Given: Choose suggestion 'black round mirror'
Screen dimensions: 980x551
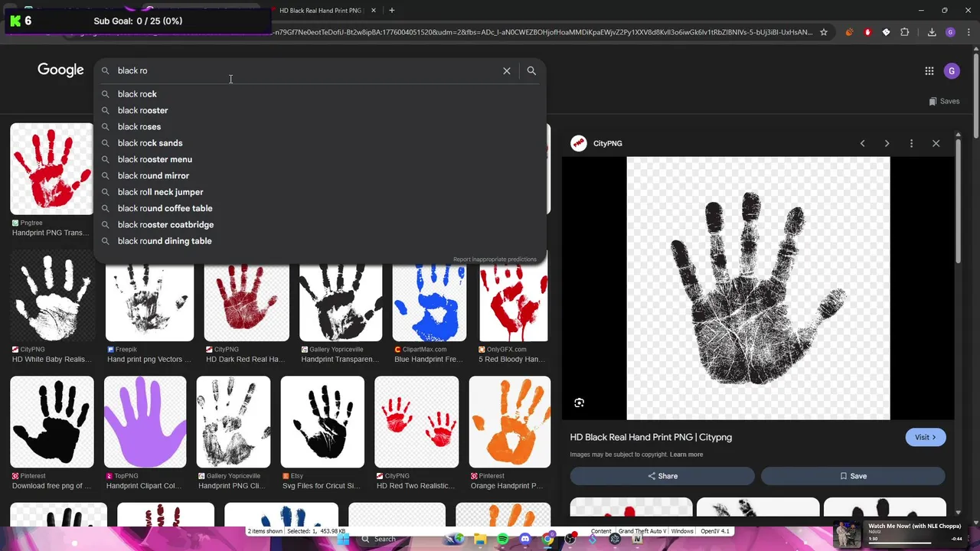Looking at the screenshot, I should (319, 176).
